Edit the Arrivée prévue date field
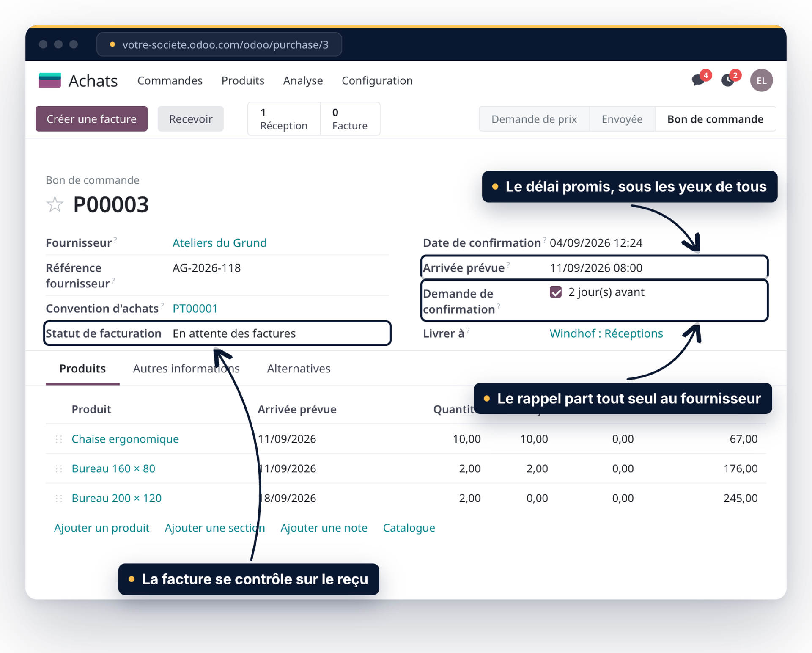This screenshot has height=653, width=812. (x=596, y=268)
